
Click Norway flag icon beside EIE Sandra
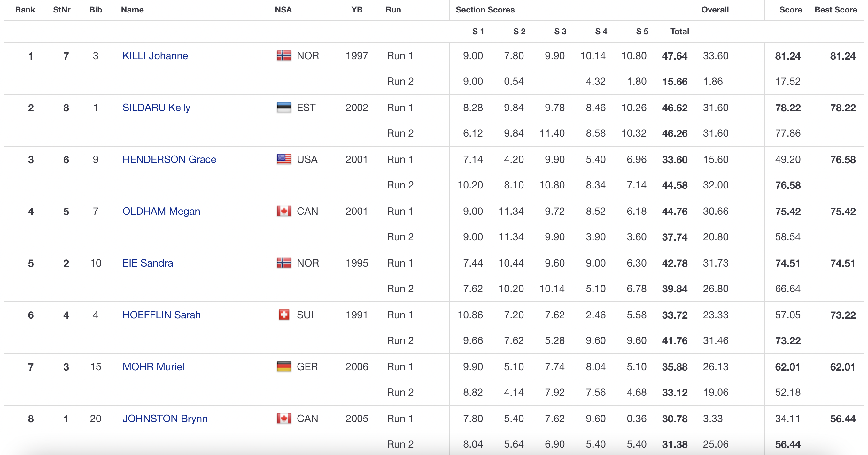pyautogui.click(x=284, y=263)
